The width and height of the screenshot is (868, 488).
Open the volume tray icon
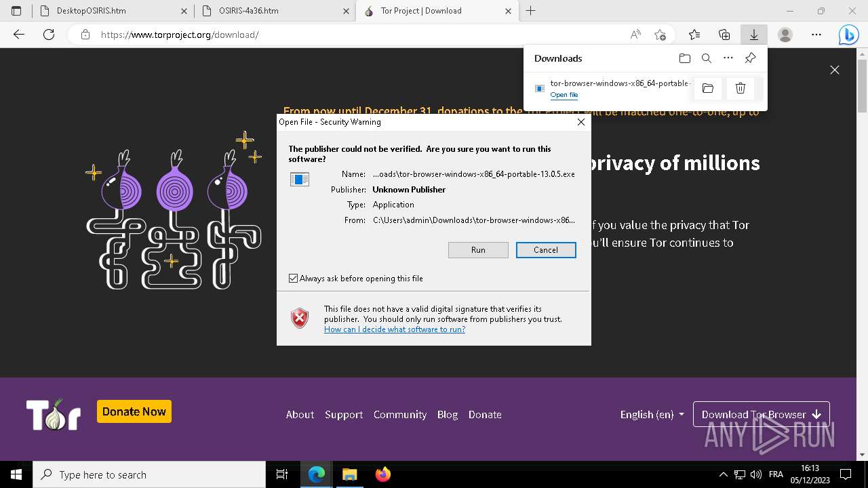point(756,474)
